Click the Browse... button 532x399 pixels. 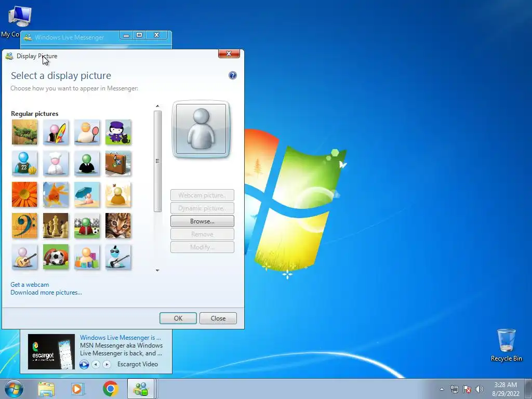[x=202, y=221]
